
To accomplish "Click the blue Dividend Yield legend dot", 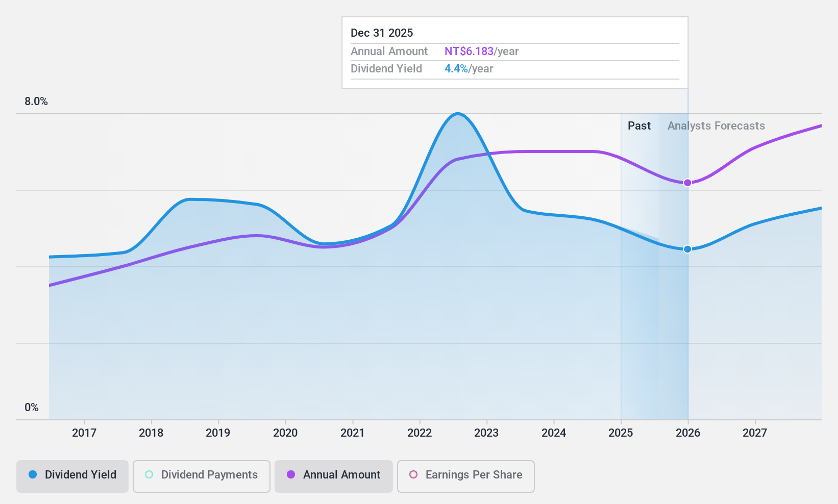I will pyautogui.click(x=33, y=474).
